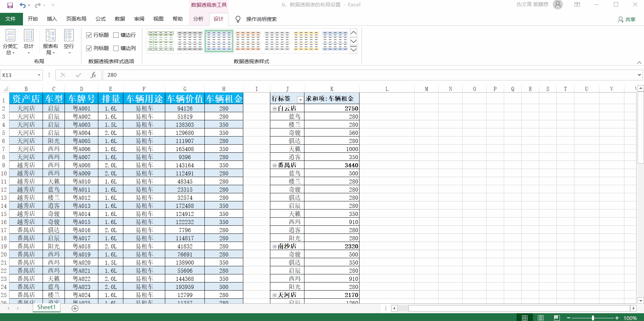
Task: Click the Undo arrow icon
Action: 23,5
